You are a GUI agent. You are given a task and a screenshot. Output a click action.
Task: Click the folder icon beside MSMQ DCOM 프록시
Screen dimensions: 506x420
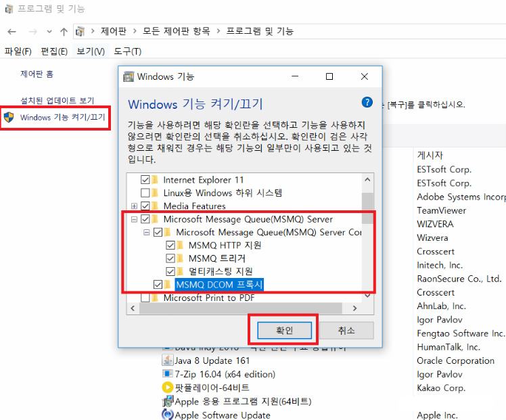coord(168,285)
